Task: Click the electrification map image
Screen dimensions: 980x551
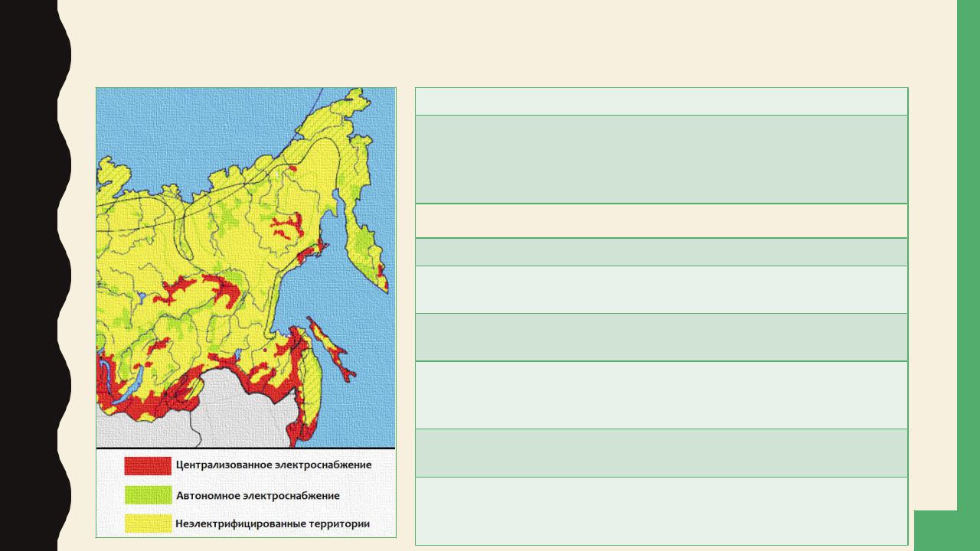Action: pyautogui.click(x=246, y=312)
